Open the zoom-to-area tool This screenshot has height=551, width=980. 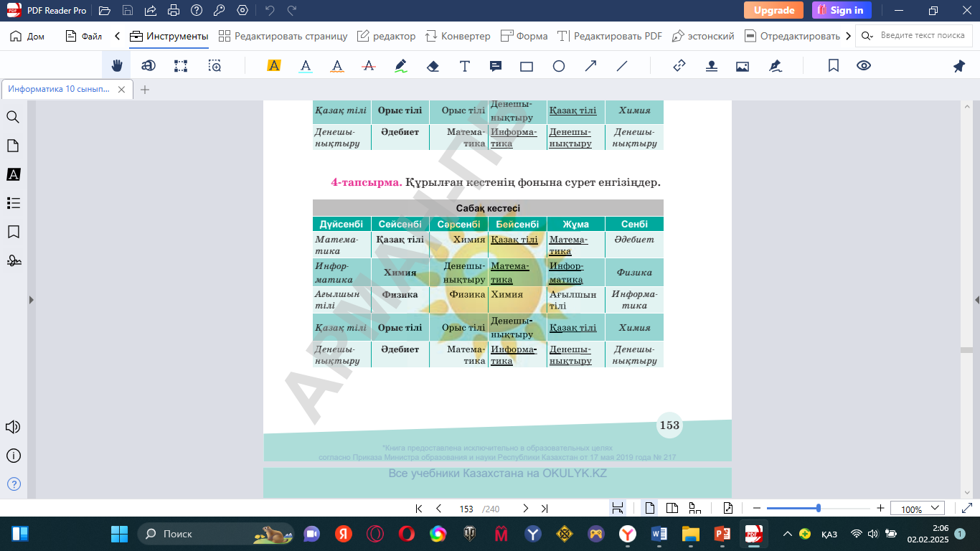215,66
